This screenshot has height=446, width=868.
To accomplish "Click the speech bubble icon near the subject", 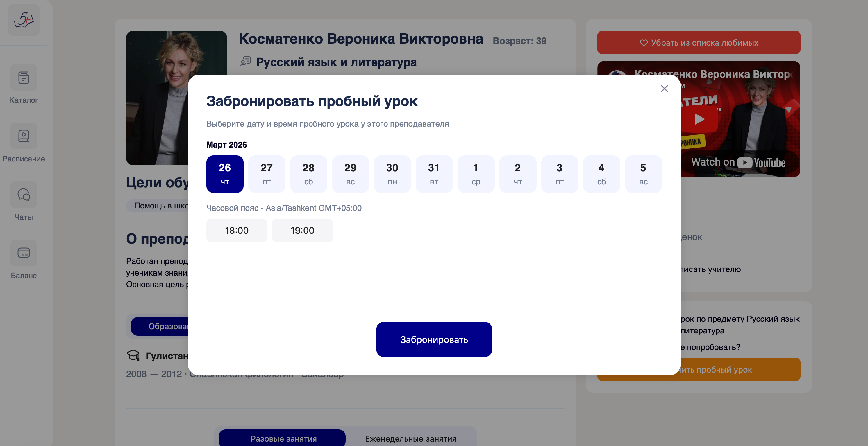I will tap(245, 62).
